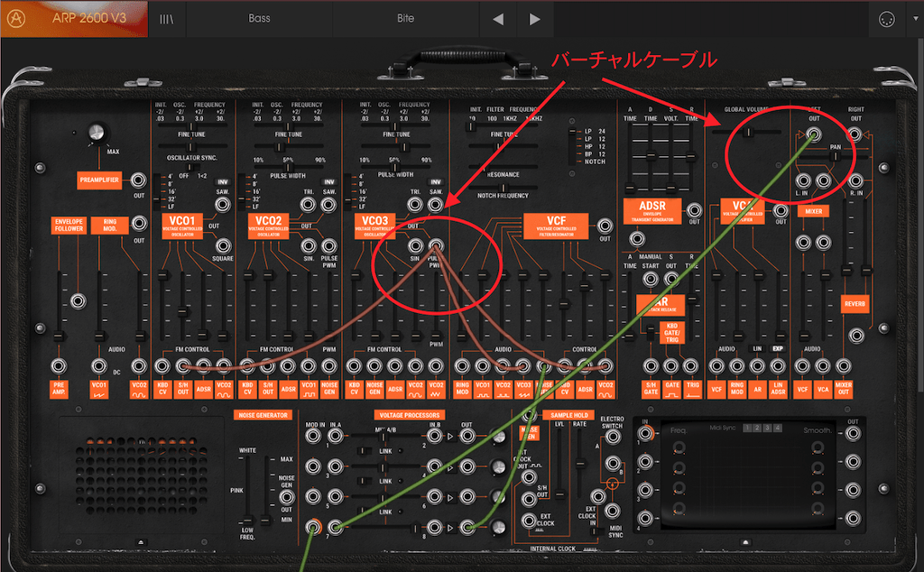Click the preamplifier MAX gain knob

96,133
